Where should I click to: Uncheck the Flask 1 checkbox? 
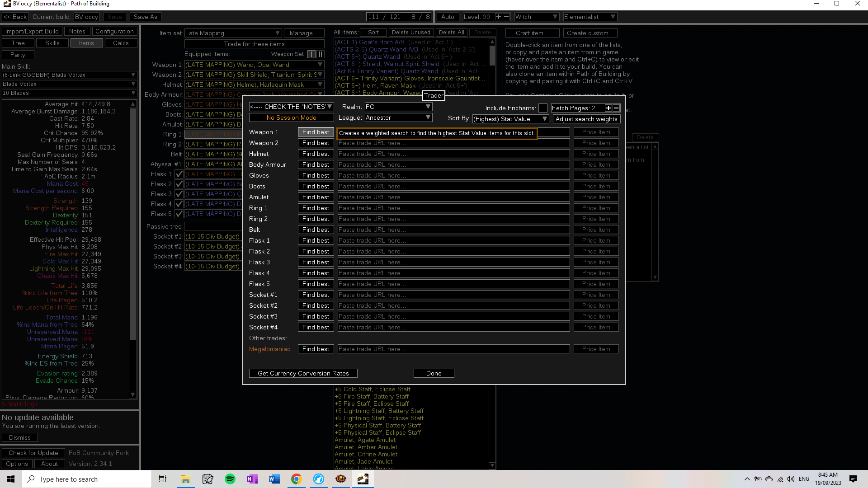click(x=179, y=174)
